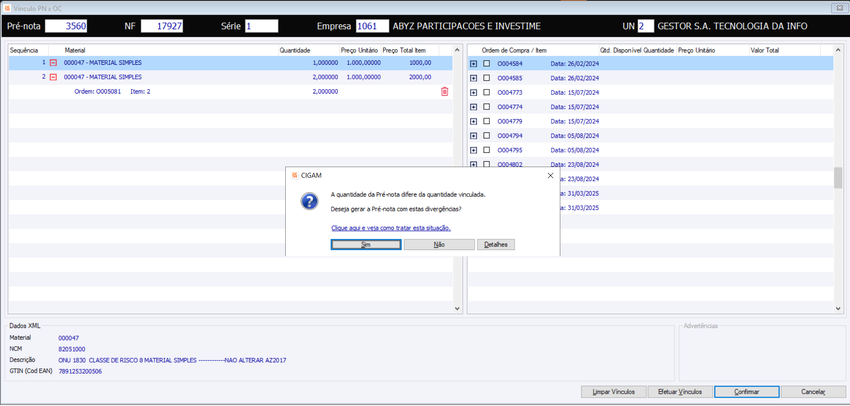
Task: Check the box for order O004794
Action: pyautogui.click(x=486, y=136)
